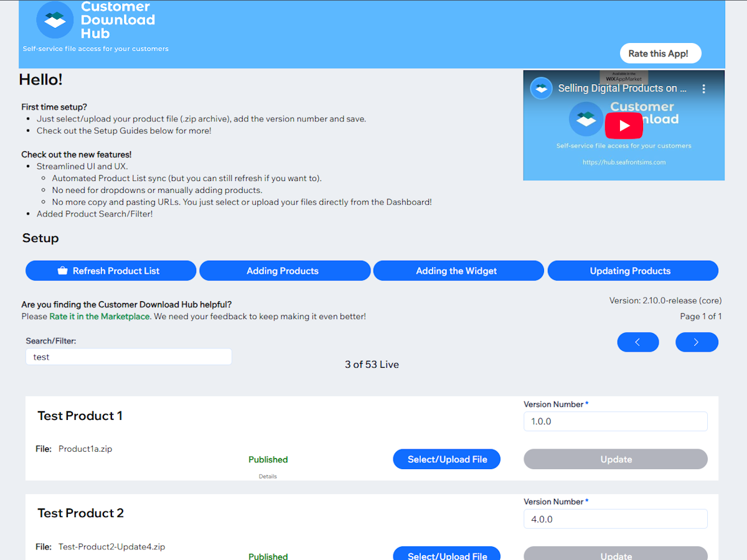Image resolution: width=747 pixels, height=560 pixels.
Task: Go to next page with right arrow
Action: click(697, 342)
